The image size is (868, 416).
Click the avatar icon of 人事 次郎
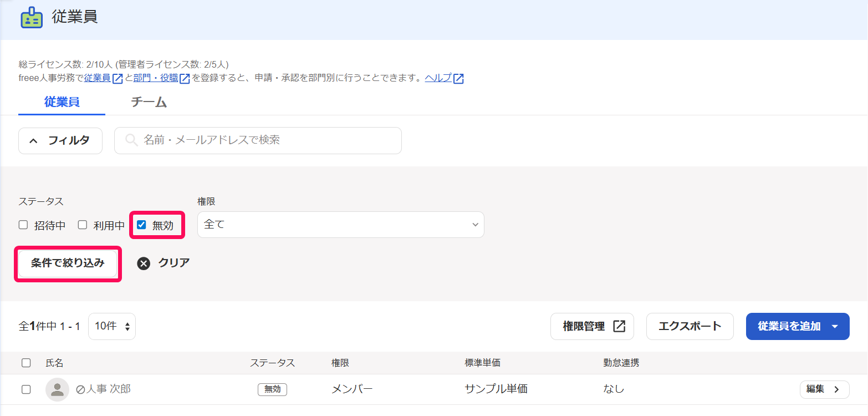(x=57, y=389)
